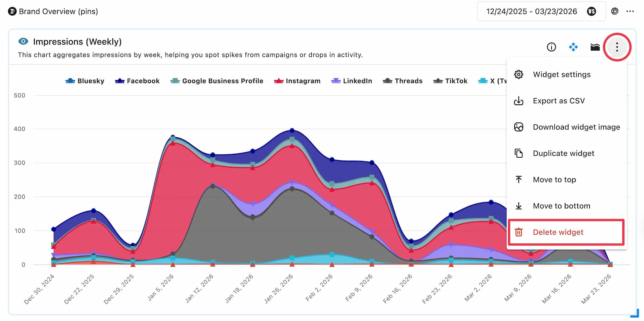The width and height of the screenshot is (644, 321).
Task: Open the date range picker 12/24/2025 - 03/23/2026
Action: (531, 11)
